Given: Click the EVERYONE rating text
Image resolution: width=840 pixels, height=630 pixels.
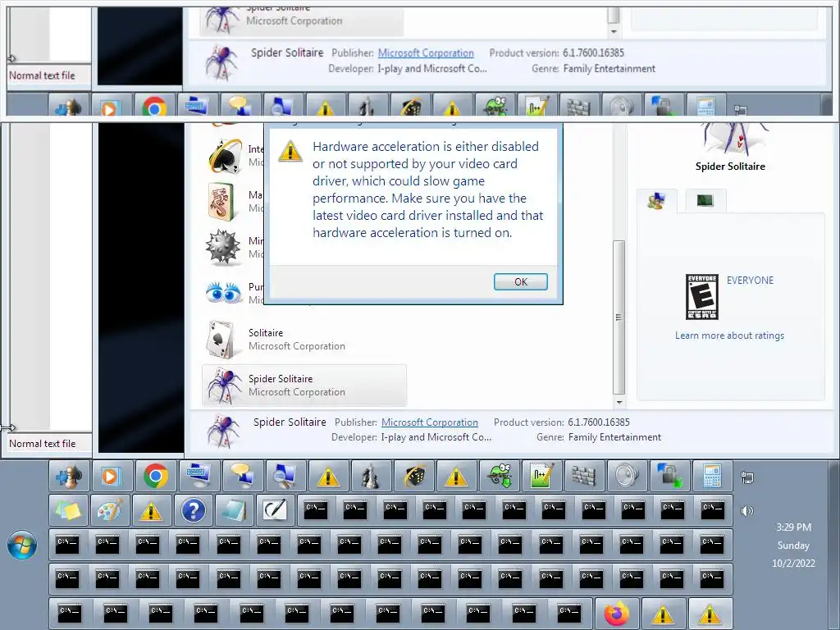Looking at the screenshot, I should (750, 281).
